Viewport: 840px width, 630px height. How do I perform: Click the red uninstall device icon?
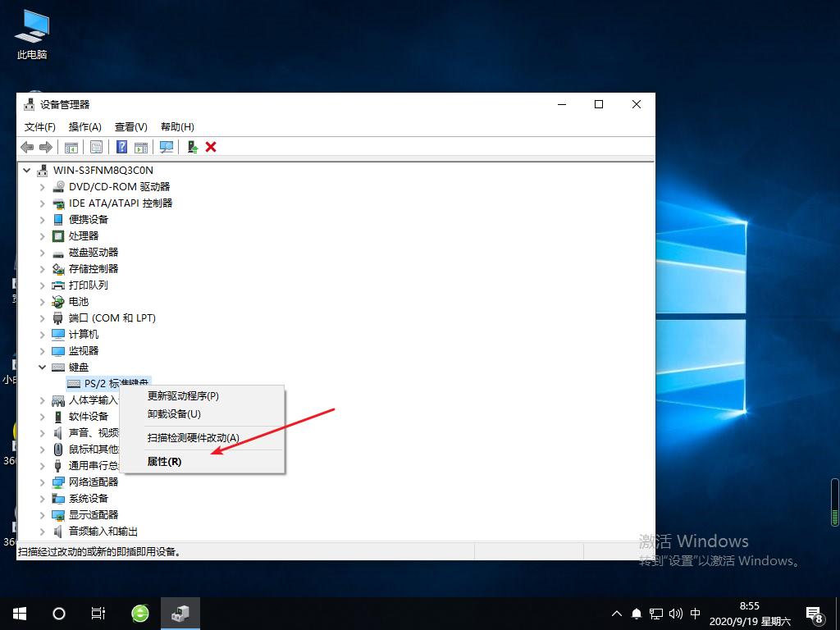(x=211, y=147)
